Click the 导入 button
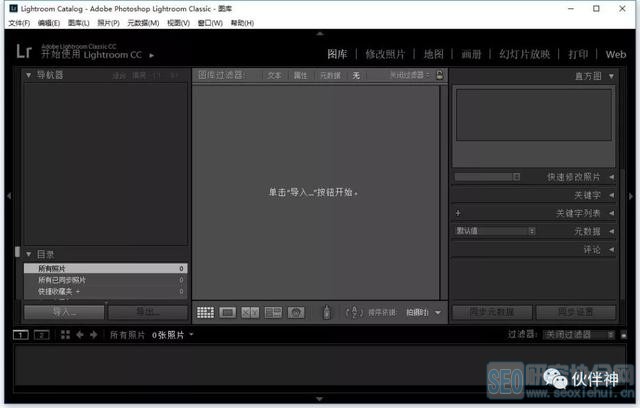 click(64, 312)
